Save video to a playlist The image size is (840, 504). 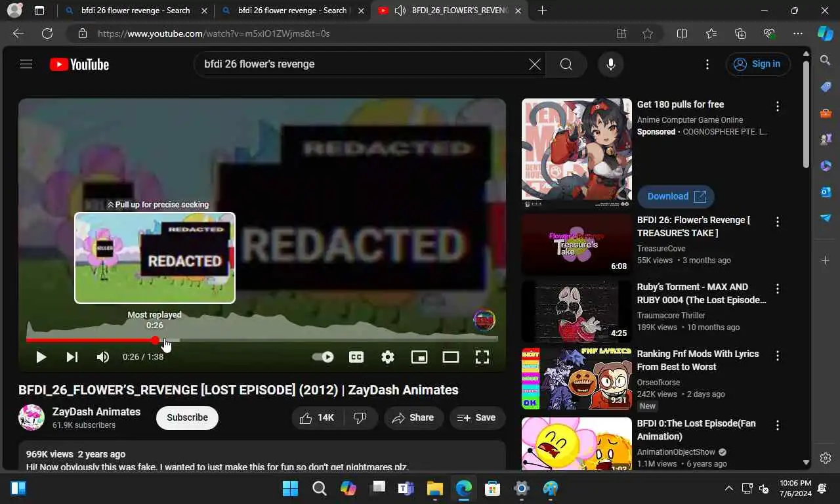point(477,417)
